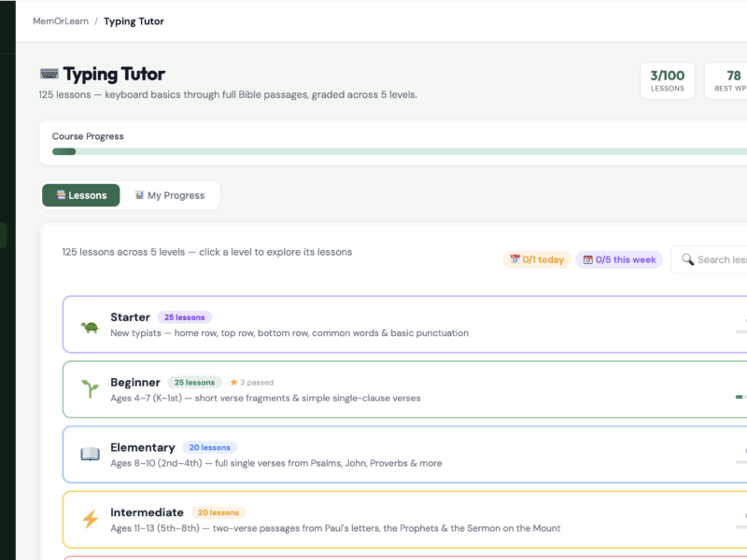Open the Intermediate level lessons
Screen dimensions: 747x560
(404, 520)
